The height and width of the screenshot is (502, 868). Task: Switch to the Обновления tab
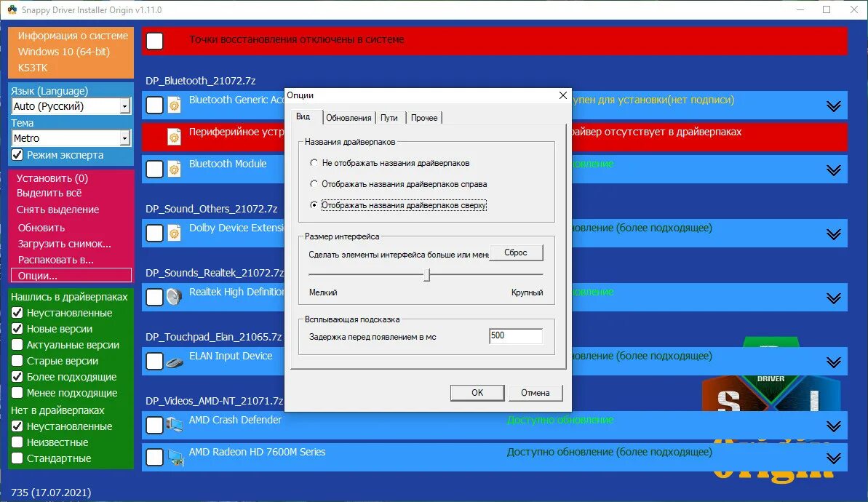click(x=349, y=117)
